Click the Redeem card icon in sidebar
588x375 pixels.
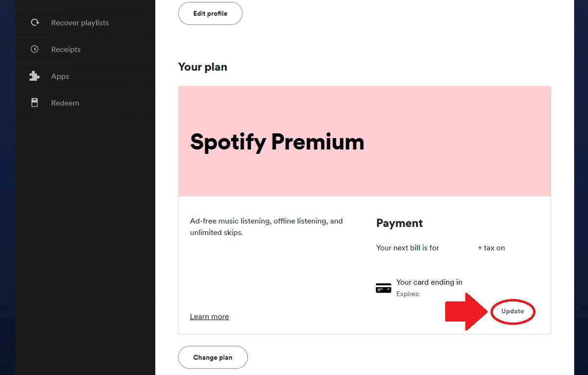coord(35,103)
